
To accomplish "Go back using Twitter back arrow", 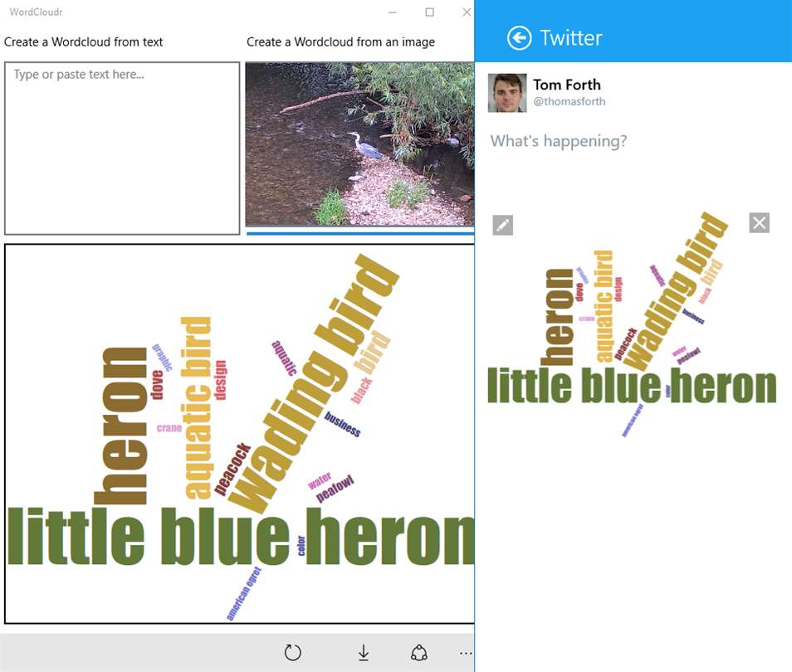I will (519, 38).
